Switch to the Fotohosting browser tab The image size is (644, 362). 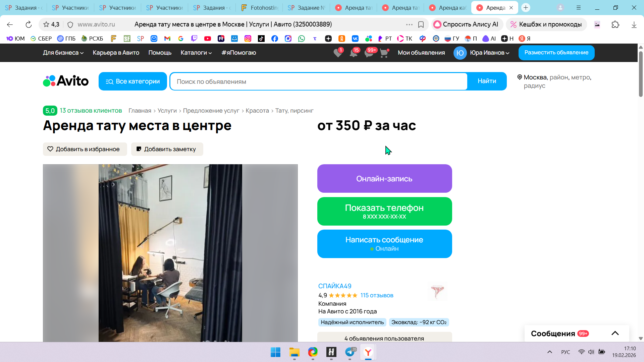pyautogui.click(x=260, y=7)
